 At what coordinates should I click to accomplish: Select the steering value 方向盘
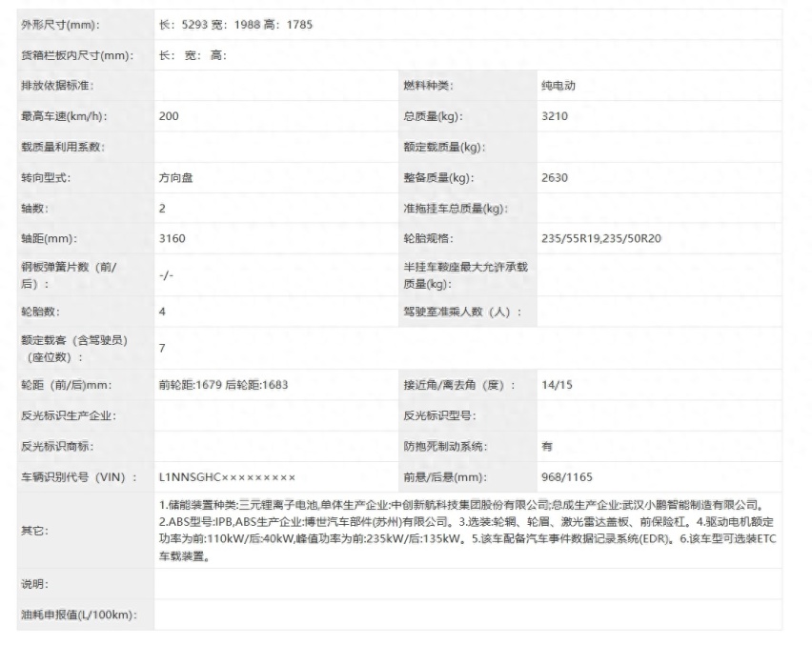(x=175, y=177)
